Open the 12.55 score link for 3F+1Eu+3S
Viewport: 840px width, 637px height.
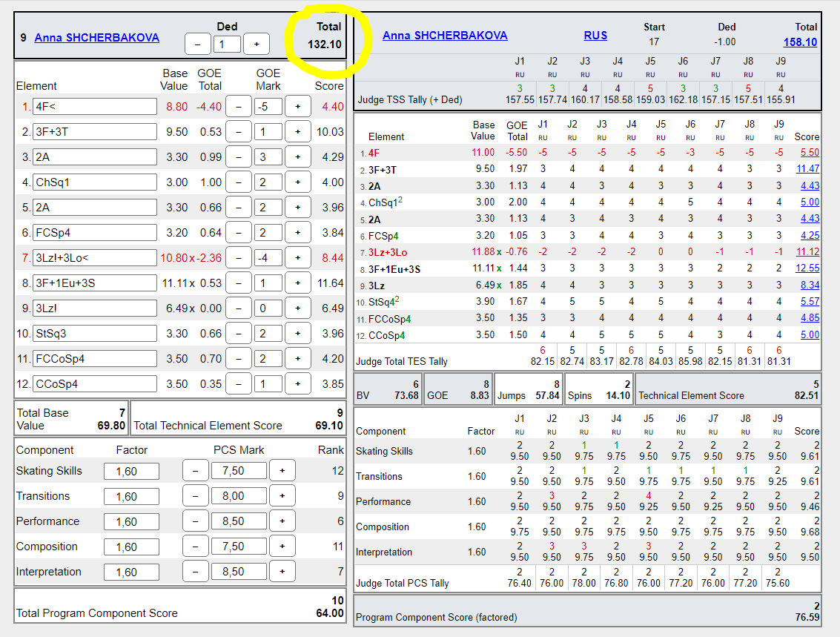pyautogui.click(x=807, y=268)
